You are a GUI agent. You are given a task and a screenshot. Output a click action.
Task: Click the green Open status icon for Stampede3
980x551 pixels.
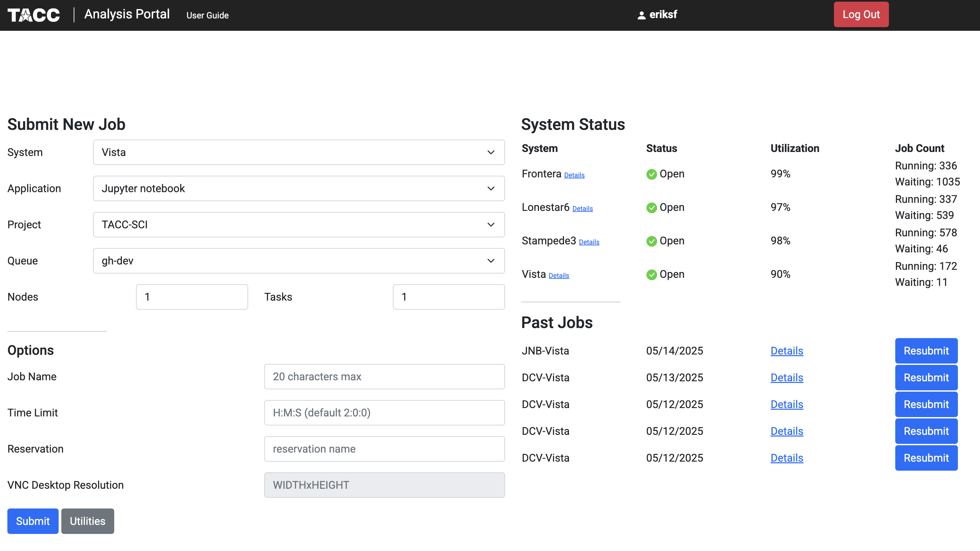click(x=651, y=241)
